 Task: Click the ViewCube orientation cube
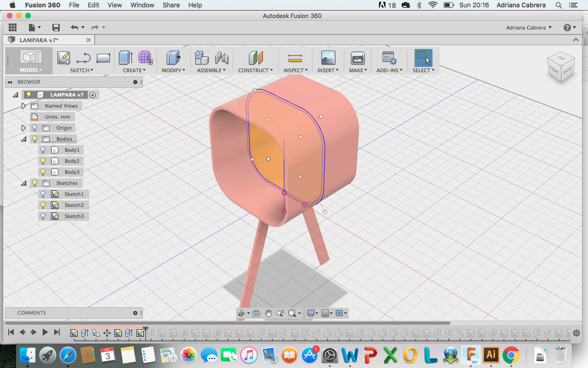pyautogui.click(x=560, y=67)
